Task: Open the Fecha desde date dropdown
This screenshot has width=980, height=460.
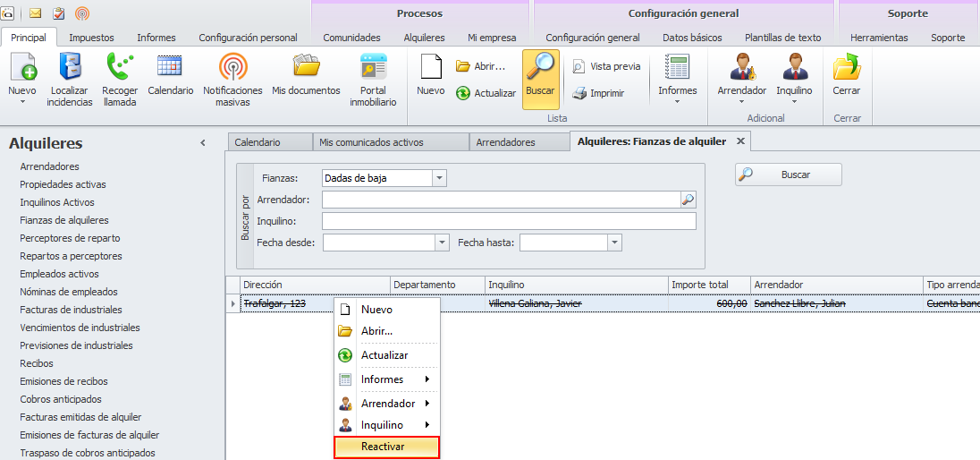Action: tap(442, 243)
